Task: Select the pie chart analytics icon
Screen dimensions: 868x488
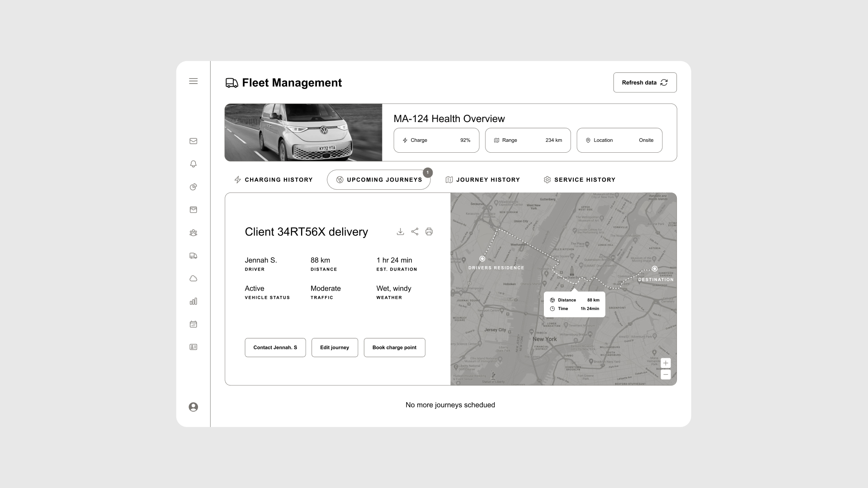Action: tap(193, 187)
